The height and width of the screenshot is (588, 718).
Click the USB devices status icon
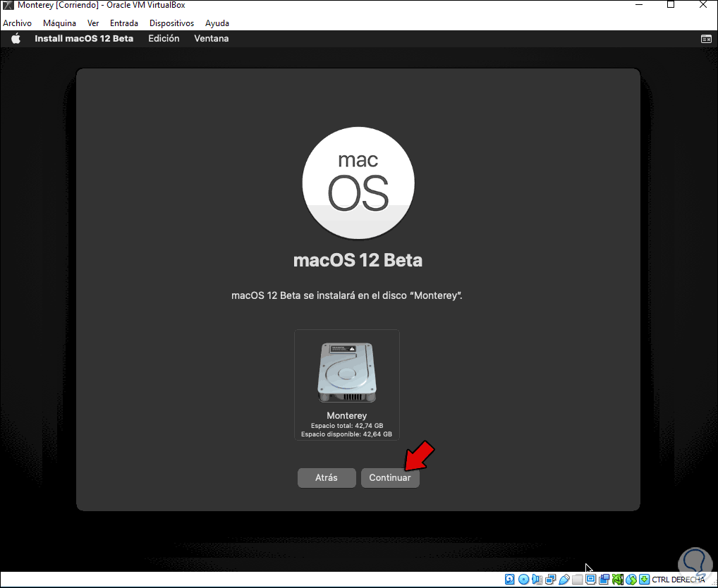pos(564,580)
